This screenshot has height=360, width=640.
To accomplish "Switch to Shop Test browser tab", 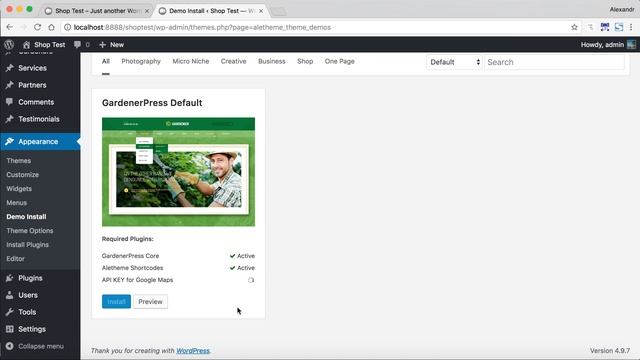I will coord(96,11).
